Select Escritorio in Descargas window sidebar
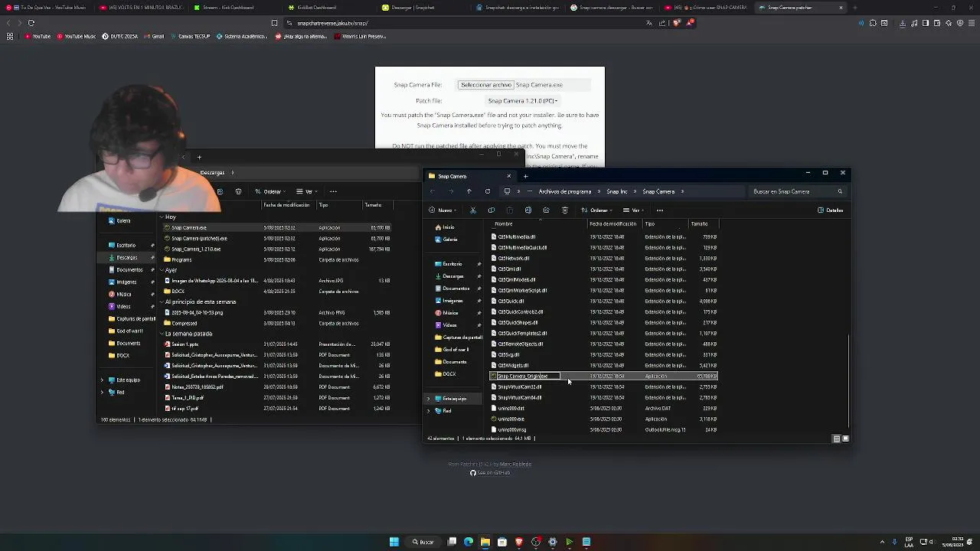 coord(126,246)
